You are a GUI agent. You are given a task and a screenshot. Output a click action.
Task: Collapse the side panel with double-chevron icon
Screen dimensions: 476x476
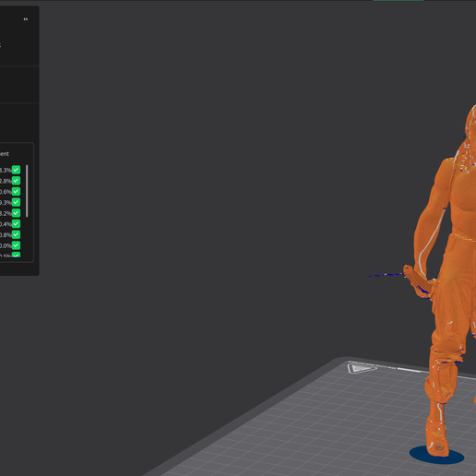coord(26,19)
